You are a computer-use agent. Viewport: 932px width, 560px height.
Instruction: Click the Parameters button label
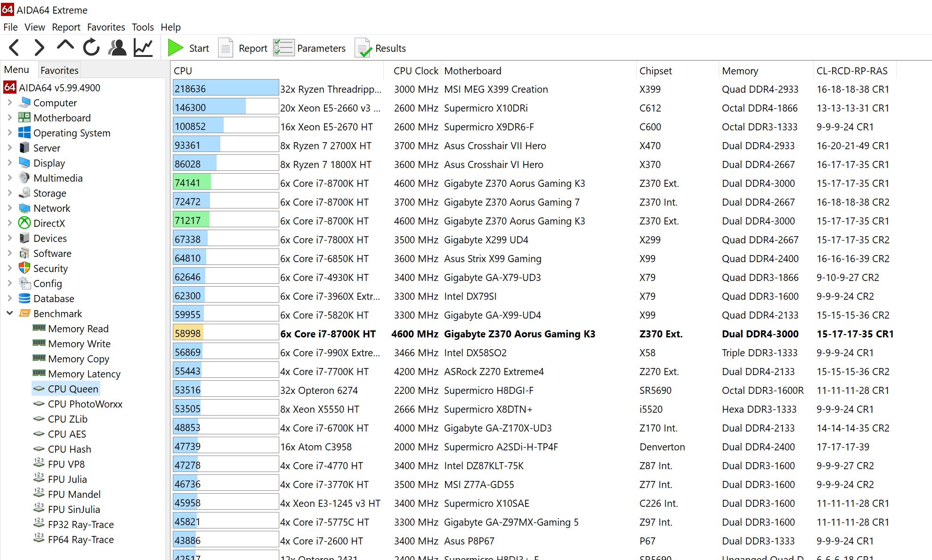pyautogui.click(x=321, y=48)
